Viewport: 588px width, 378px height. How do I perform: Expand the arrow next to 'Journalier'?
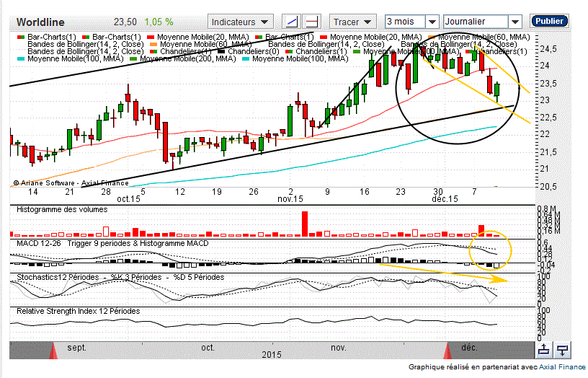click(515, 22)
